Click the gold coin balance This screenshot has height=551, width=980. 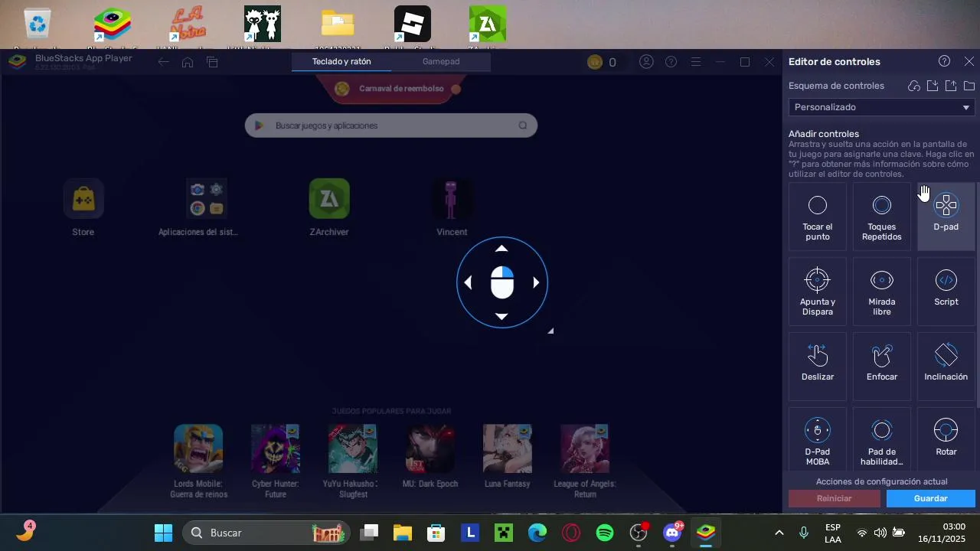602,62
